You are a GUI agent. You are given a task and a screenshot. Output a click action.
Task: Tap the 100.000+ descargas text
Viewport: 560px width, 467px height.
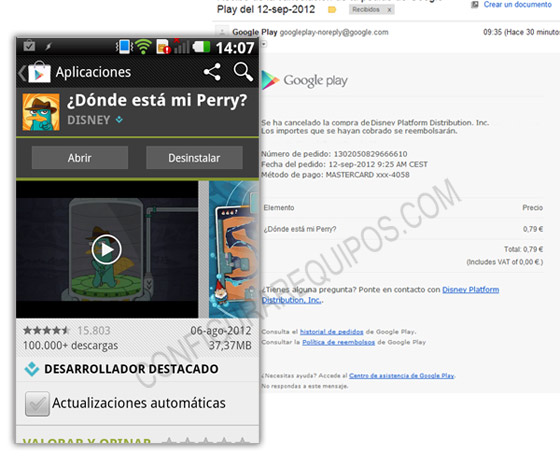click(x=70, y=346)
